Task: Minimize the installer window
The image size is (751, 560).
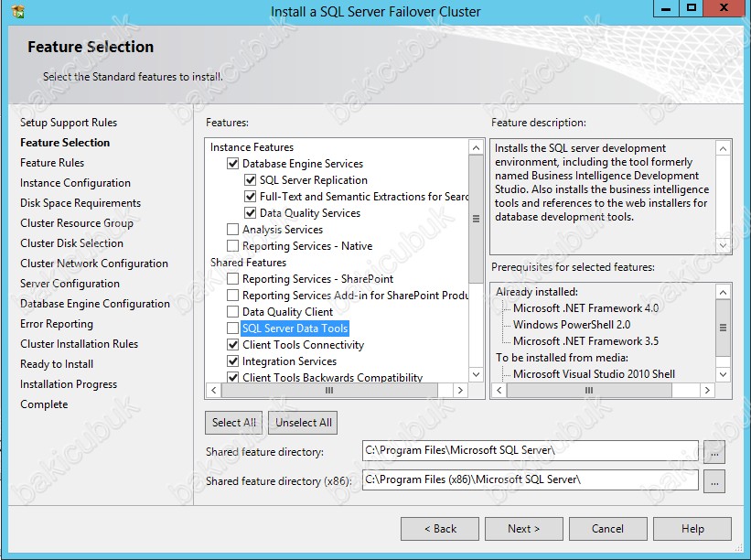Action: (x=666, y=8)
